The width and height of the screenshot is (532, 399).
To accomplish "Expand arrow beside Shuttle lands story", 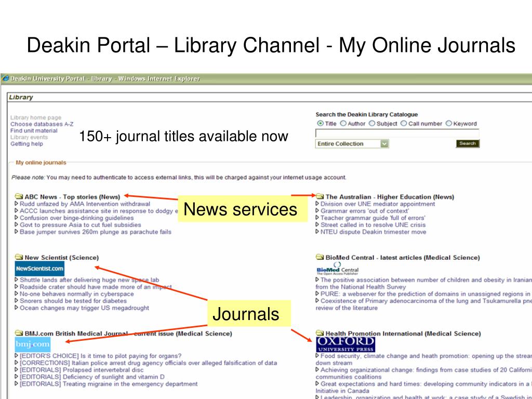I will pyautogui.click(x=16, y=280).
